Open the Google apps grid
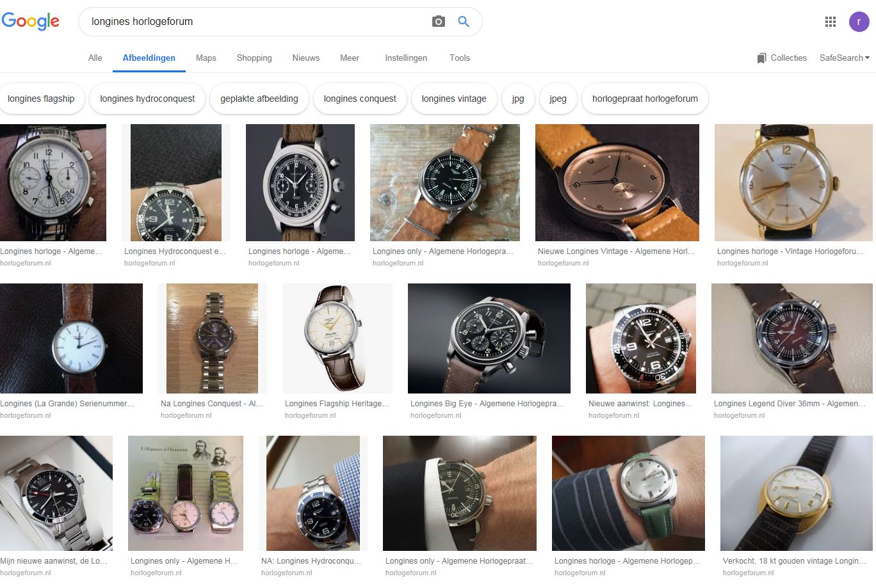 click(x=831, y=22)
